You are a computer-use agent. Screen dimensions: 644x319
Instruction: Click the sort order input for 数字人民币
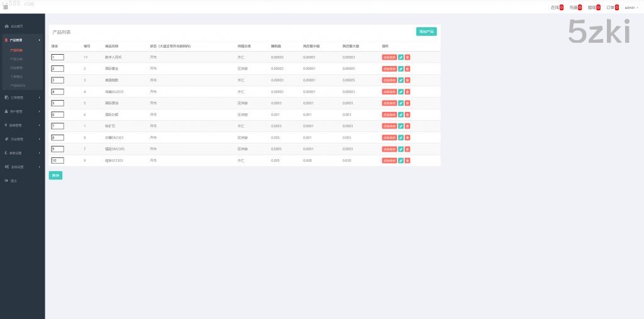[57, 57]
